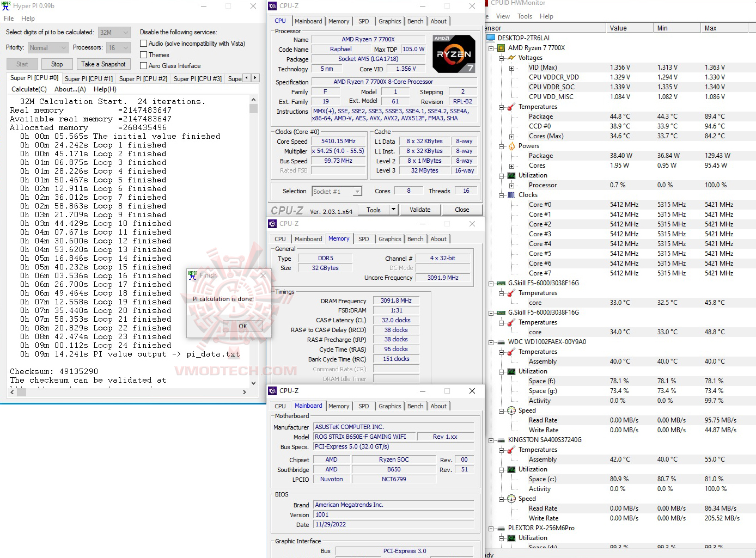This screenshot has width=756, height=558.
Task: Enable the Audio Vista incompatibility checkbox
Action: tap(144, 44)
